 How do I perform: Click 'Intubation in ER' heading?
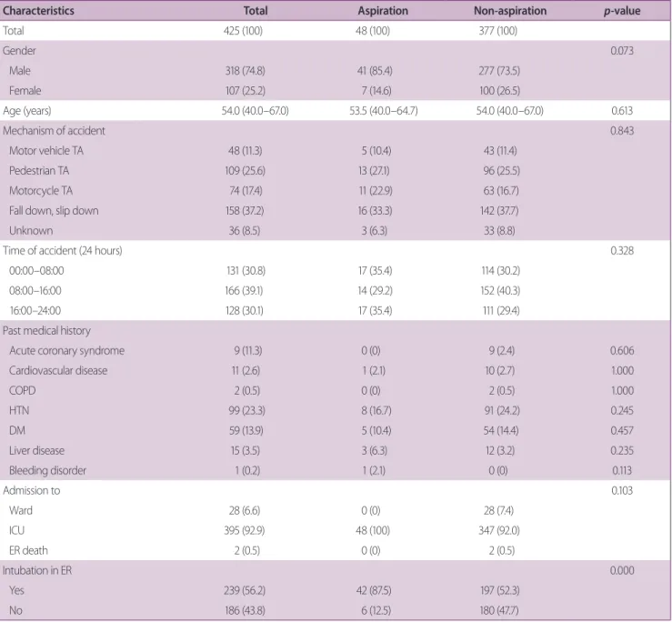(37, 570)
